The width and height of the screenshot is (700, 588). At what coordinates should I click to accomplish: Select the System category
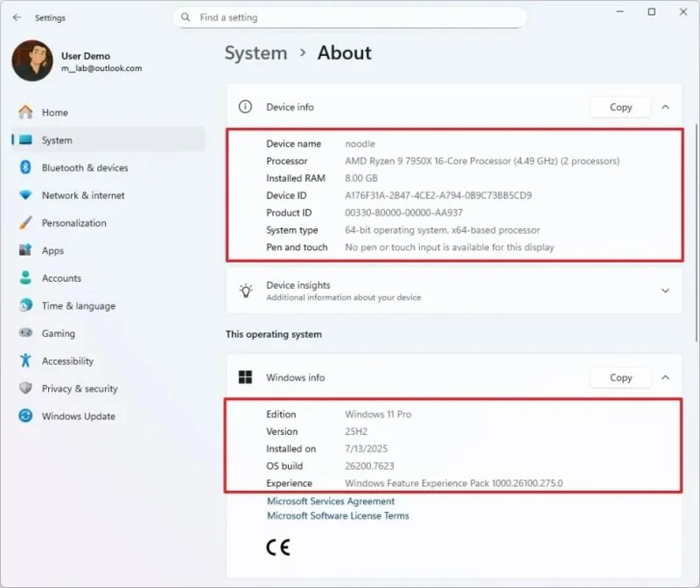108,140
